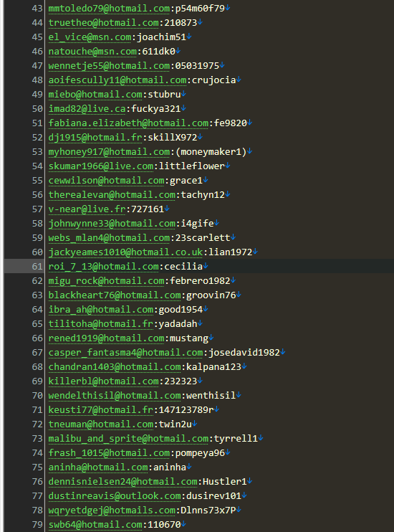Click line number 55 in the gutter
The height and width of the screenshot is (532, 394).
point(37,181)
